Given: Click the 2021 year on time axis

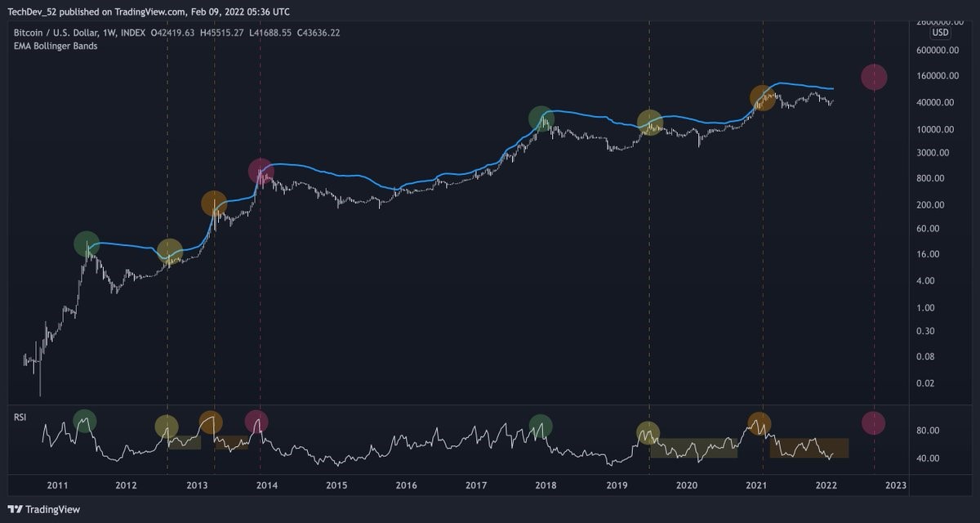Looking at the screenshot, I should 756,485.
